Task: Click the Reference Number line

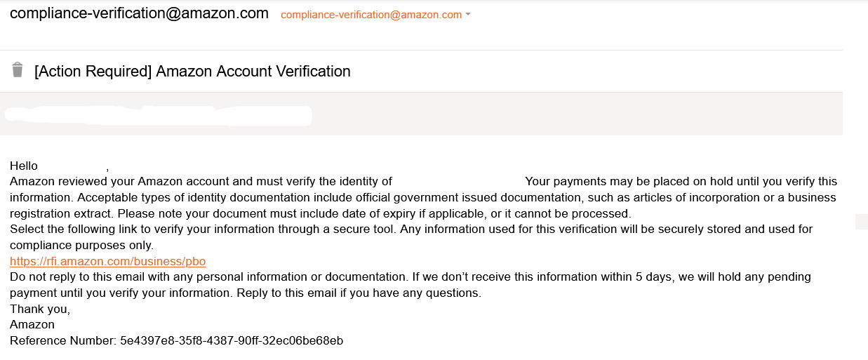Action: pyautogui.click(x=176, y=341)
